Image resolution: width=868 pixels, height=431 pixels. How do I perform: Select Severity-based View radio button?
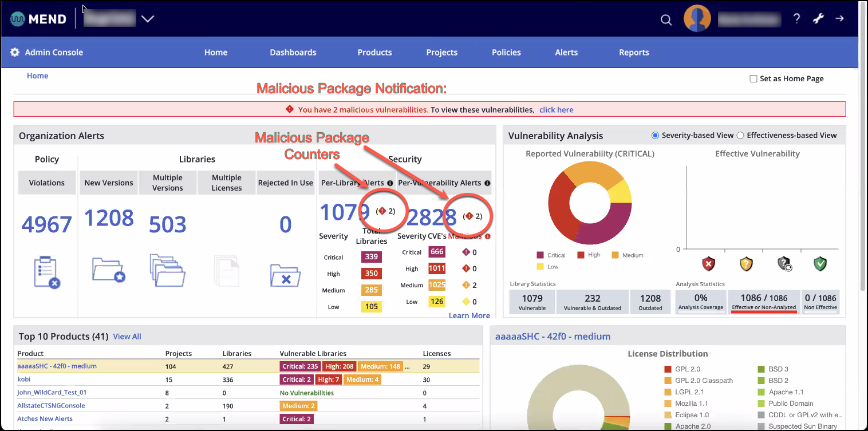(x=655, y=136)
